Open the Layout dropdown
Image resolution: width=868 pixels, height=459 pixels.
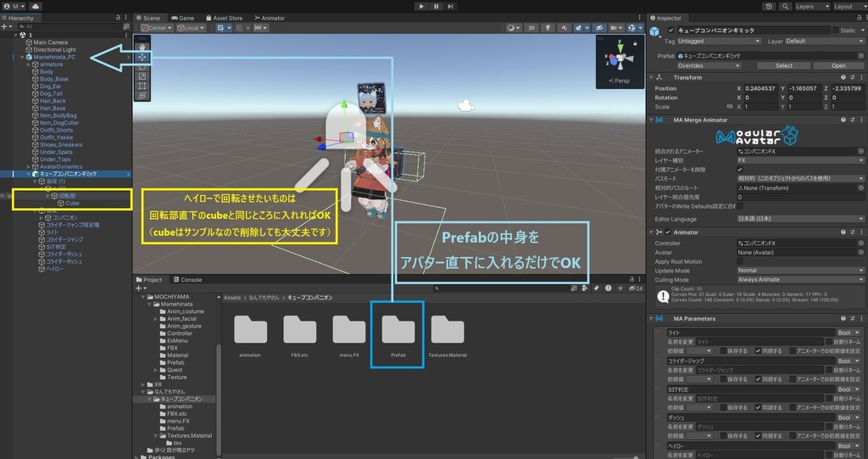coord(849,6)
